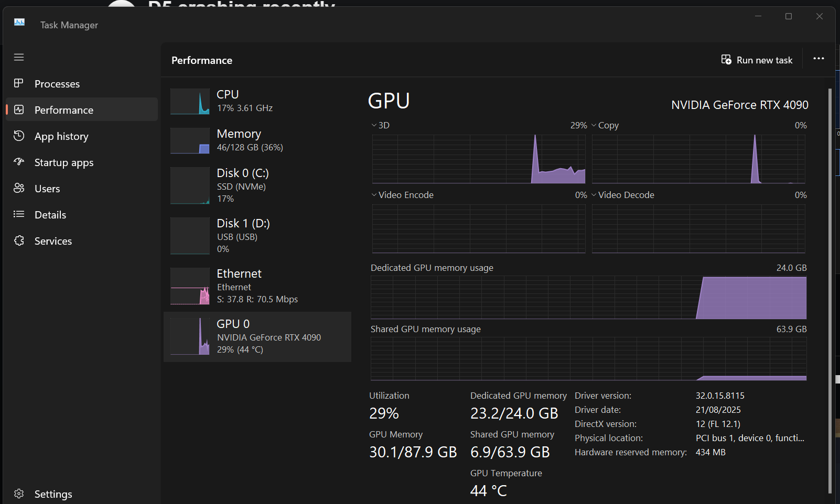Viewport: 840px width, 504px height.
Task: Click the Services puzzle icon
Action: 19,240
